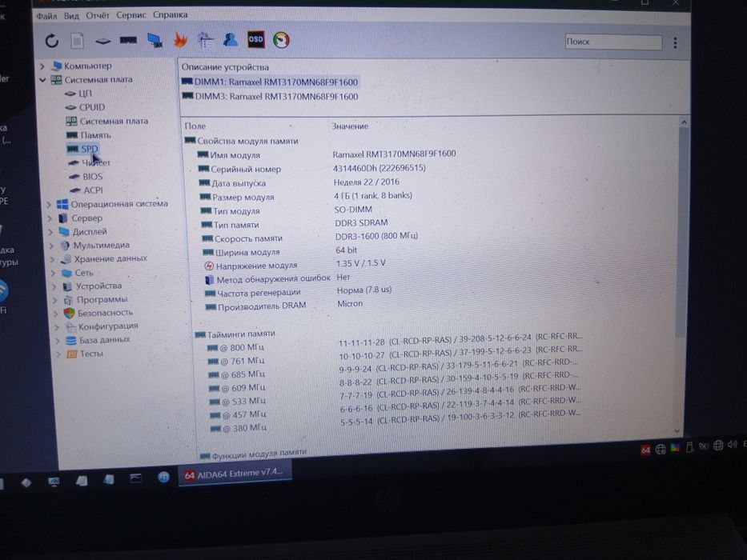Select the Дата выпуска row
Screen dimensions: 747x560
tap(299, 182)
